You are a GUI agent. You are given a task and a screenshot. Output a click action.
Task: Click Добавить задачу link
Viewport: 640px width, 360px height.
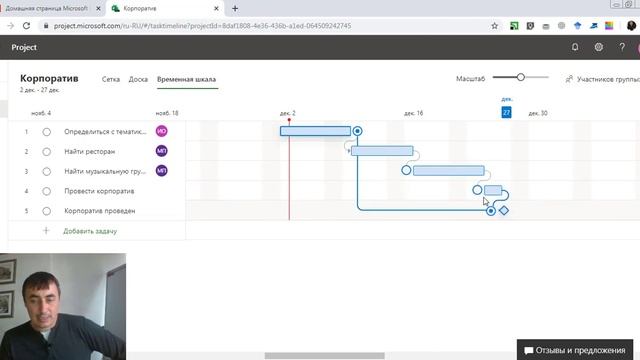point(90,231)
